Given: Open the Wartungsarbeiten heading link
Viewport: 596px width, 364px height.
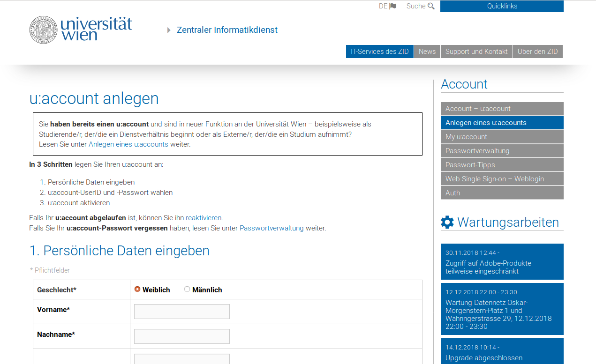Looking at the screenshot, I should pyautogui.click(x=508, y=222).
